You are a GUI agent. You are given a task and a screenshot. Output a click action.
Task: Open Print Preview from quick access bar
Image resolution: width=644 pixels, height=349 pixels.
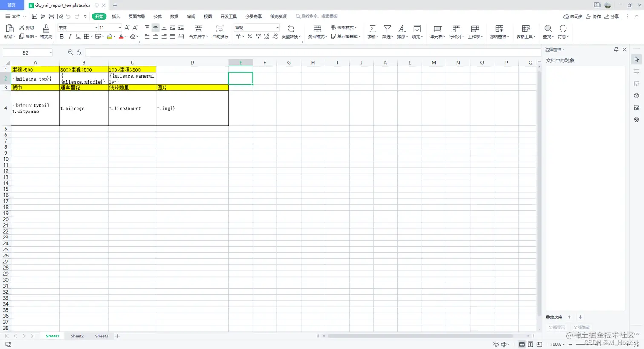point(60,17)
